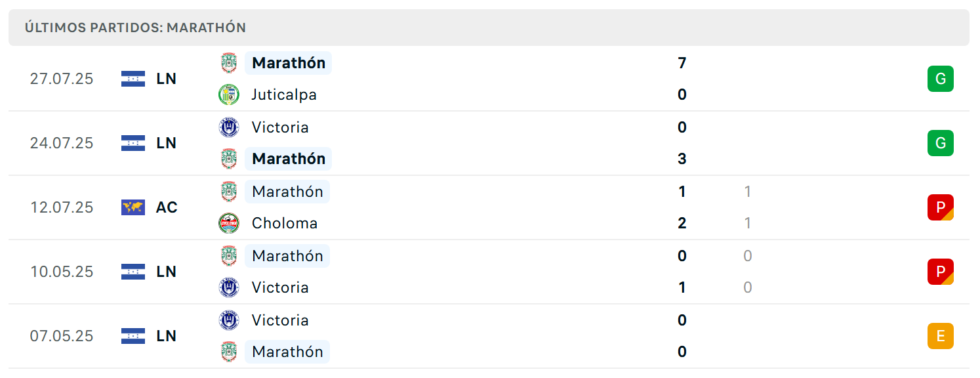The image size is (980, 378).
Task: Click the Últimos Partidos: Marathón header
Action: click(489, 28)
